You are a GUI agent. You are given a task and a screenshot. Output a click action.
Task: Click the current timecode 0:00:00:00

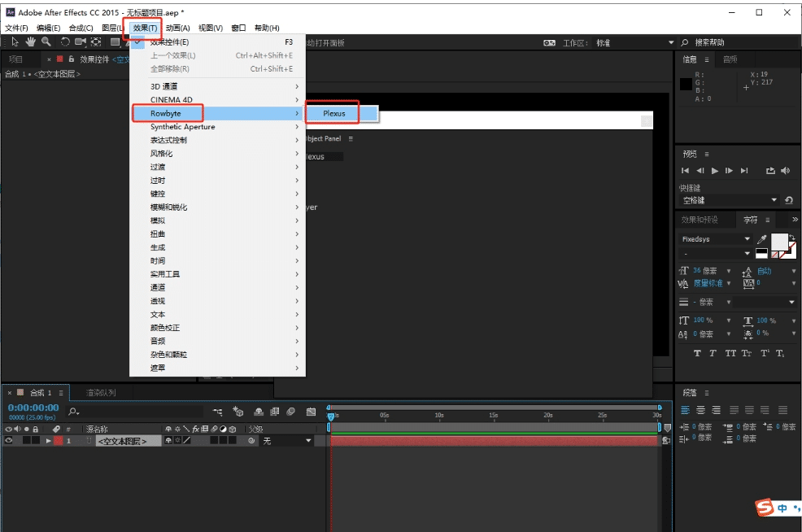pyautogui.click(x=33, y=408)
